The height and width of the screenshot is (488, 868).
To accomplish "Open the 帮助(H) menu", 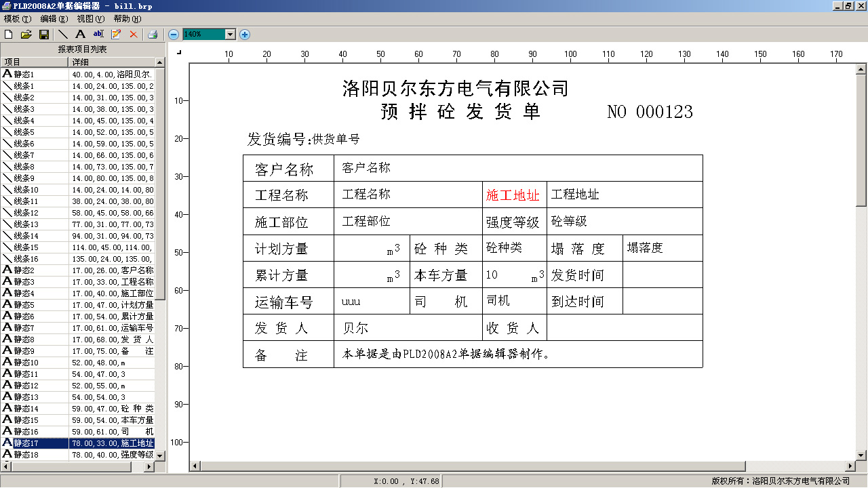I will click(127, 19).
